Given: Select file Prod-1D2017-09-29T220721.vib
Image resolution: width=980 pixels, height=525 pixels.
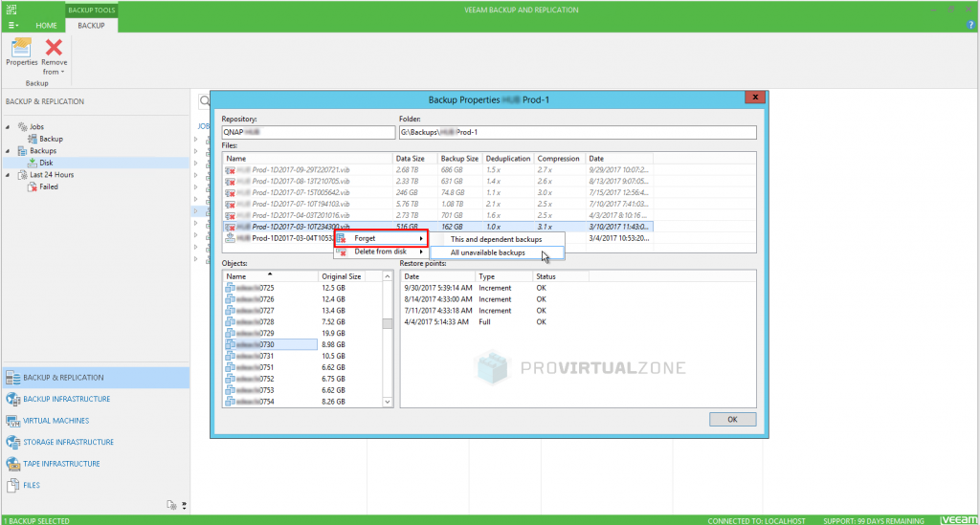Looking at the screenshot, I should [438, 170].
